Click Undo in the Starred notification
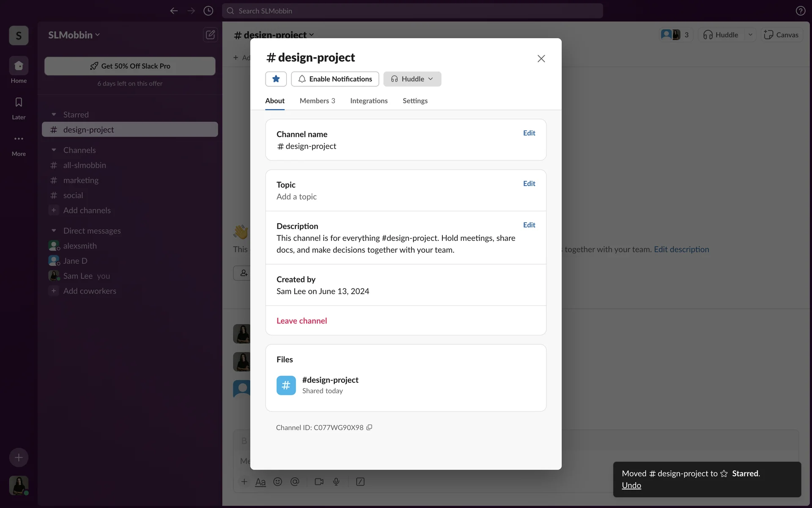Viewport: 812px width, 508px height. (x=631, y=486)
